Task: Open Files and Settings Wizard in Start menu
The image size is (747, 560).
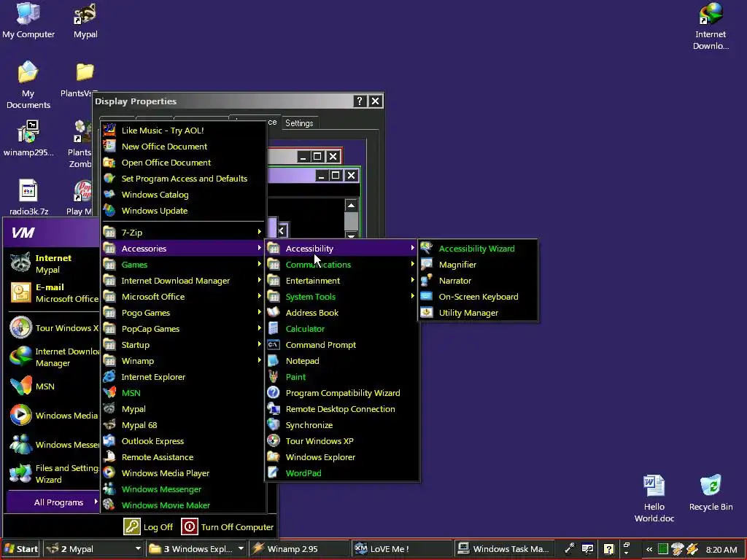Action: point(53,474)
